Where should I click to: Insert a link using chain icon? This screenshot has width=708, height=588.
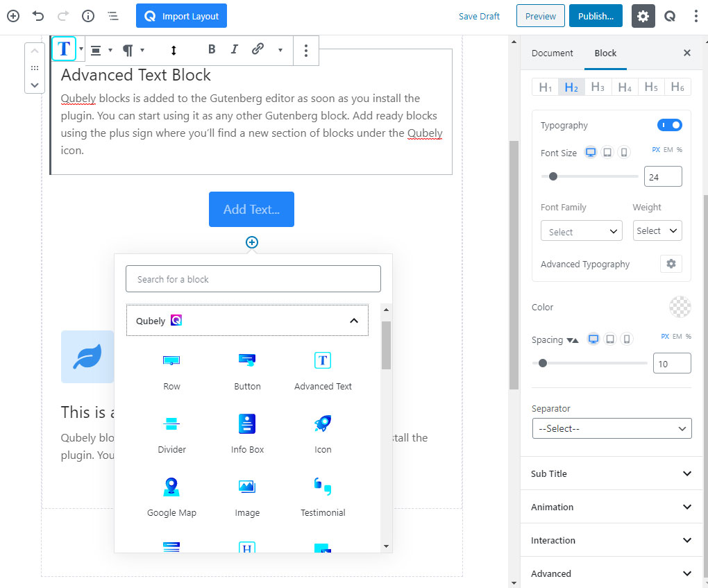tap(258, 49)
